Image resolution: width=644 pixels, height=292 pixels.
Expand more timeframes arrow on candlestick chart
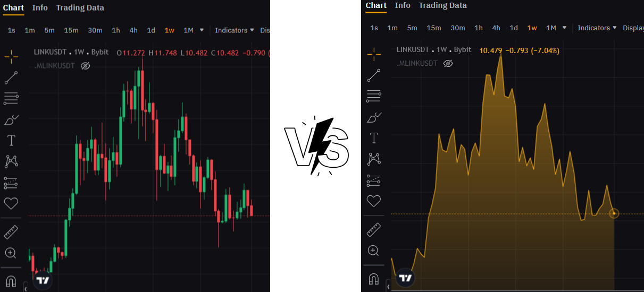point(202,30)
